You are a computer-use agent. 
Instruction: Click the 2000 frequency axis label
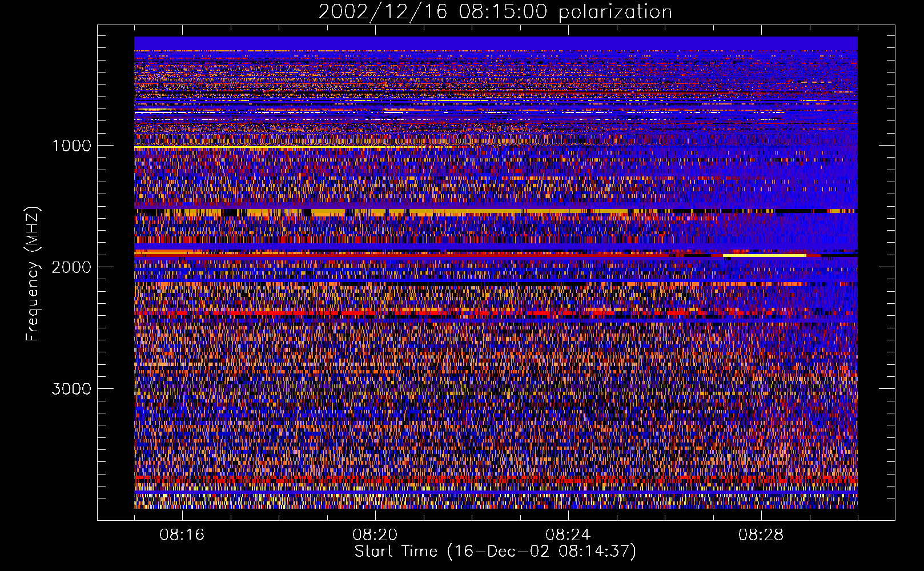71,267
